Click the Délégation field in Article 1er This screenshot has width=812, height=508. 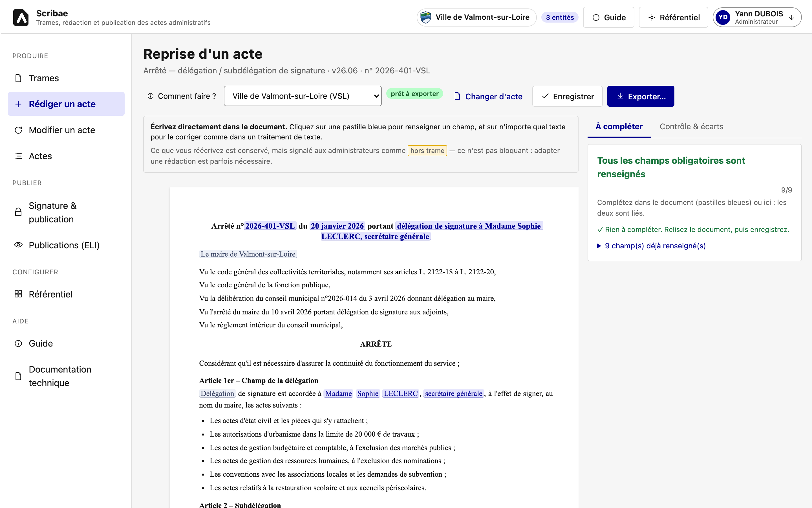217,393
